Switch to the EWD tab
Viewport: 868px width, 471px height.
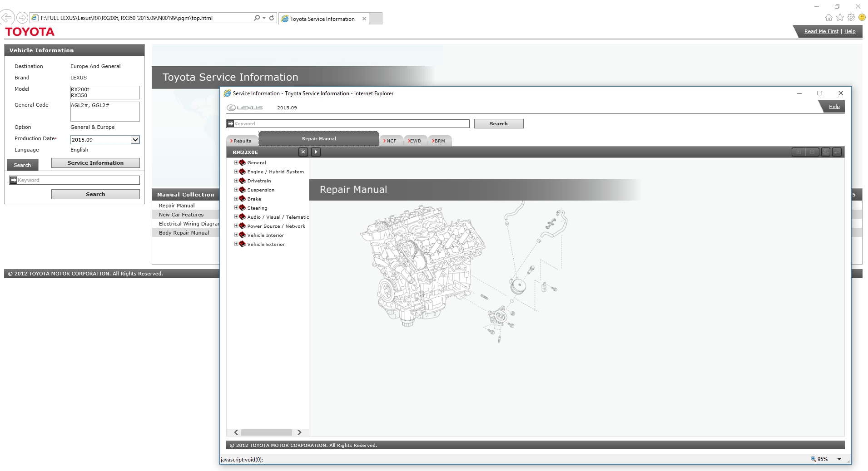415,141
